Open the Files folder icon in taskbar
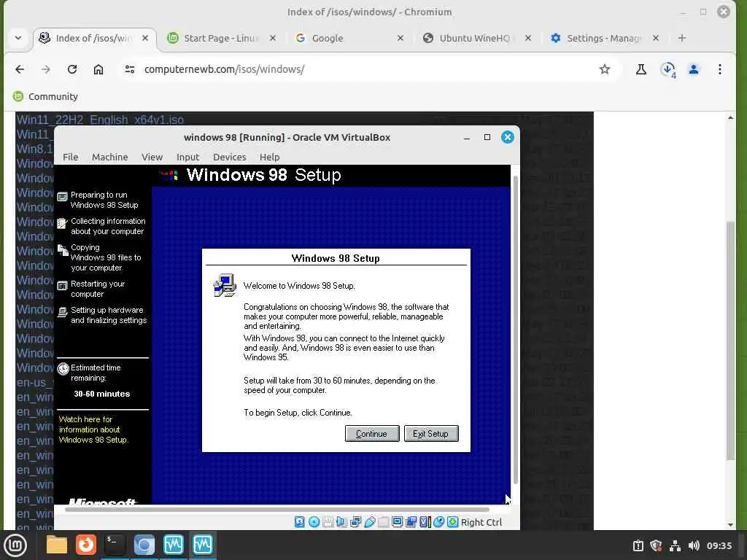The width and height of the screenshot is (747, 560). (57, 545)
